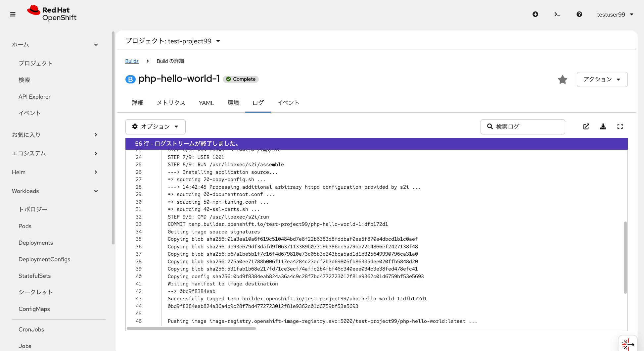Click the quick create plus icon
Viewport: 644px width, 351px height.
[535, 14]
